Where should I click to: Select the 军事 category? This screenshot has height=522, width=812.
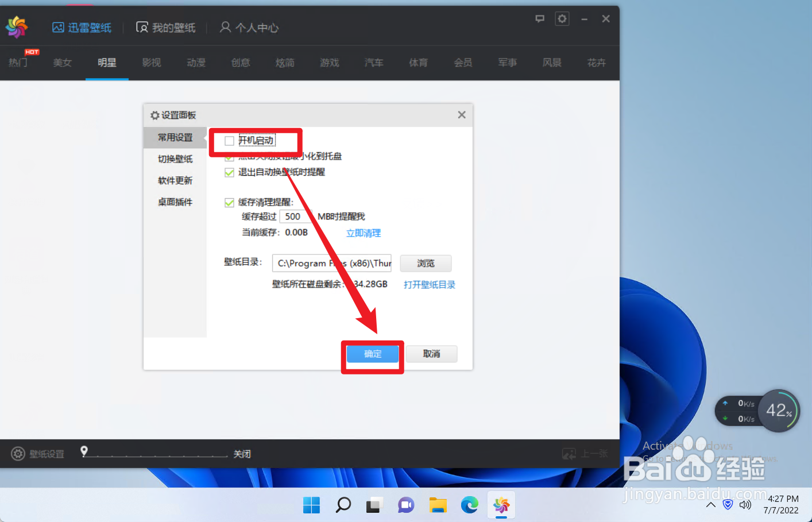(x=508, y=63)
